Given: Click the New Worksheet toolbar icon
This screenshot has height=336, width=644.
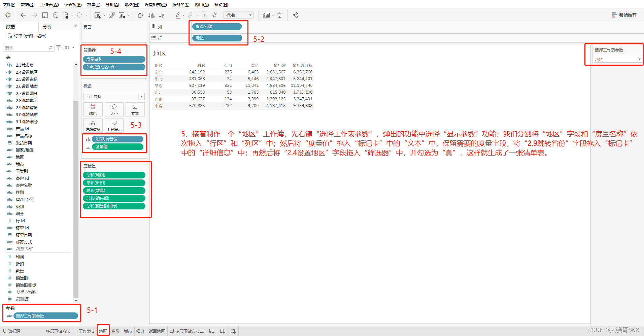Looking at the screenshot, I should [98, 15].
